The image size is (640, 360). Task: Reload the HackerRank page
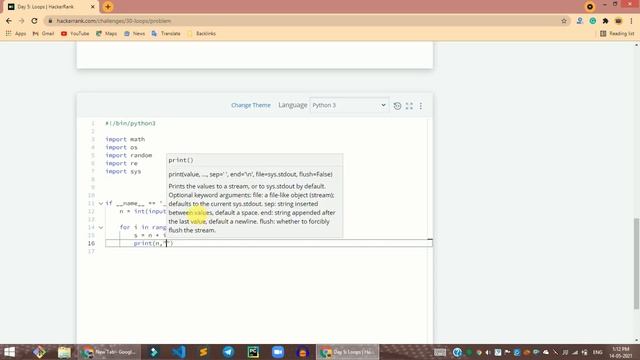coord(34,21)
